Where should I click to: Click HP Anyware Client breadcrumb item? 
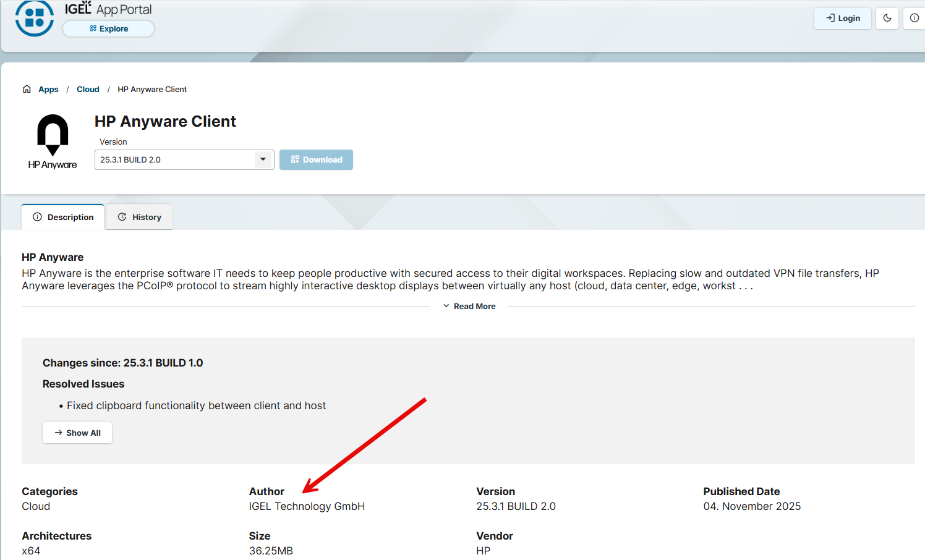[x=152, y=89]
